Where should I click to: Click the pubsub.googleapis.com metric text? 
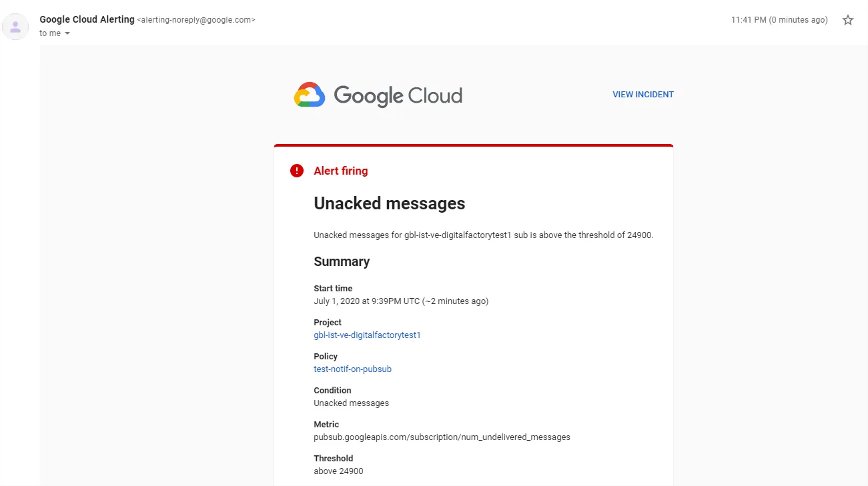point(442,437)
